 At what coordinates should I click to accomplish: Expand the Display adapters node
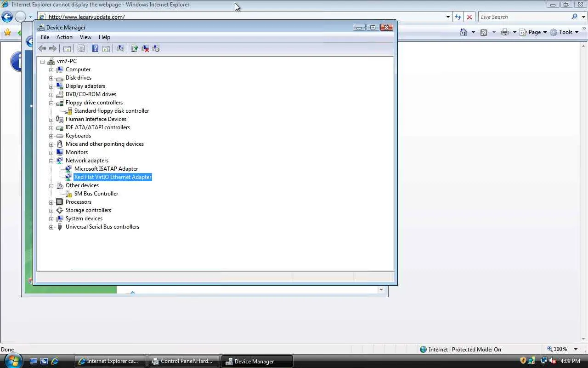pyautogui.click(x=51, y=86)
